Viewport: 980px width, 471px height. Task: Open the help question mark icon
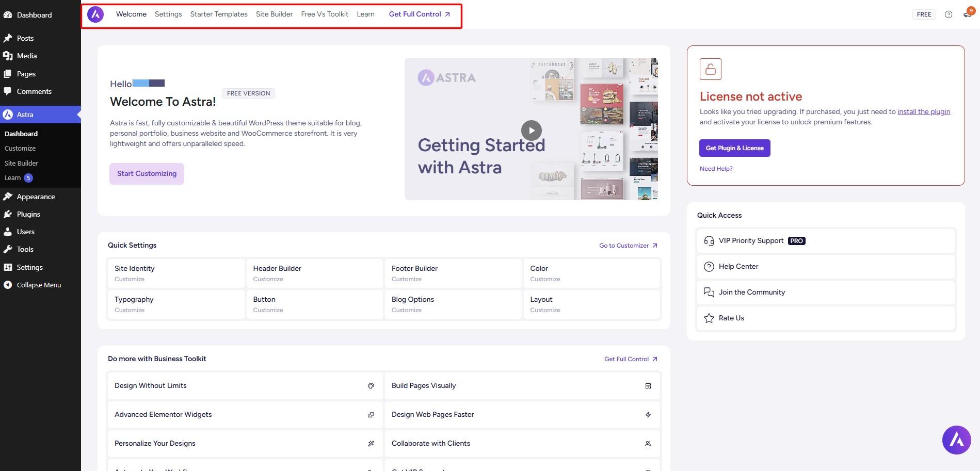coord(949,14)
